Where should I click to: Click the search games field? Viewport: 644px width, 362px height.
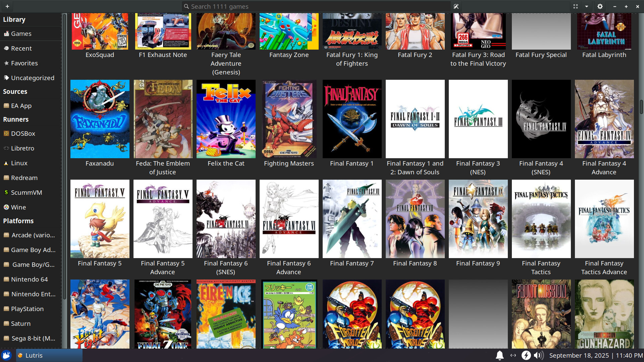point(315,6)
